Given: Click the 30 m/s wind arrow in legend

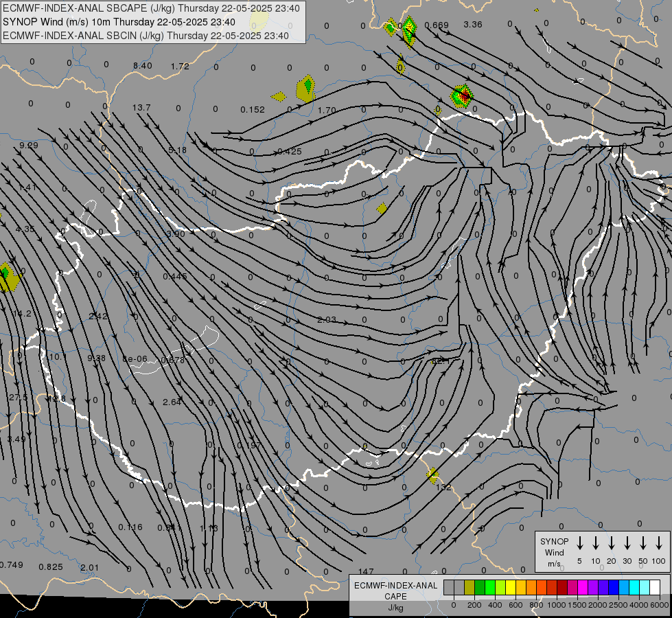Looking at the screenshot, I should 627,543.
